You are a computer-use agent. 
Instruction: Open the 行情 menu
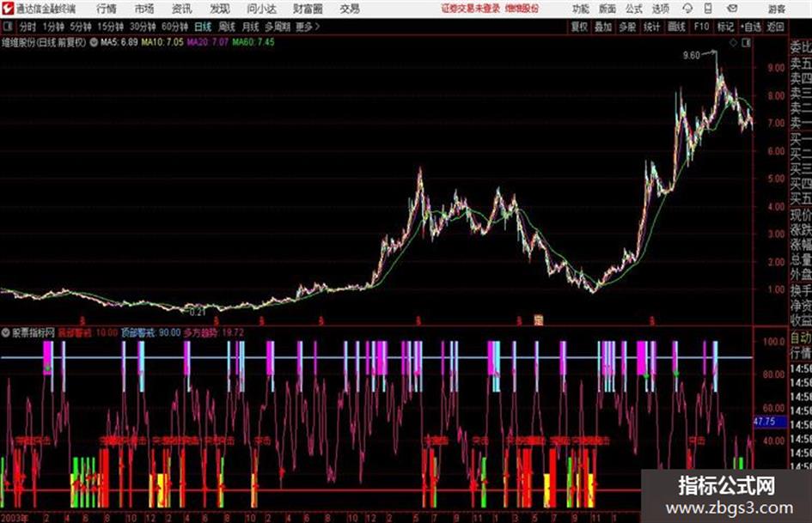(x=107, y=9)
